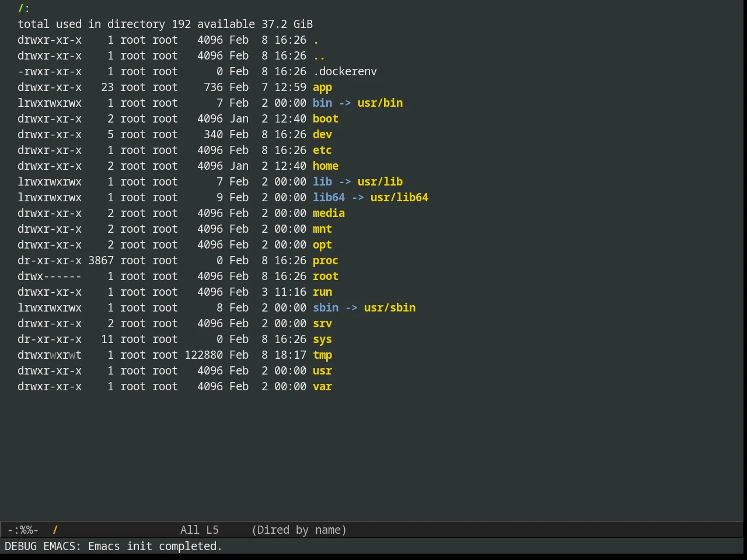Open the mnt directory
Screen dimensions: 747x560
[322, 229]
